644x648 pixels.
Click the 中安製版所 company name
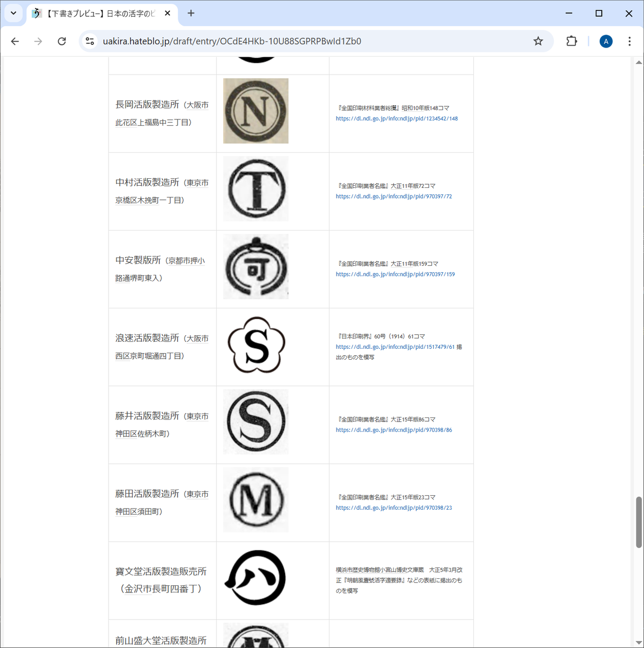click(x=138, y=260)
